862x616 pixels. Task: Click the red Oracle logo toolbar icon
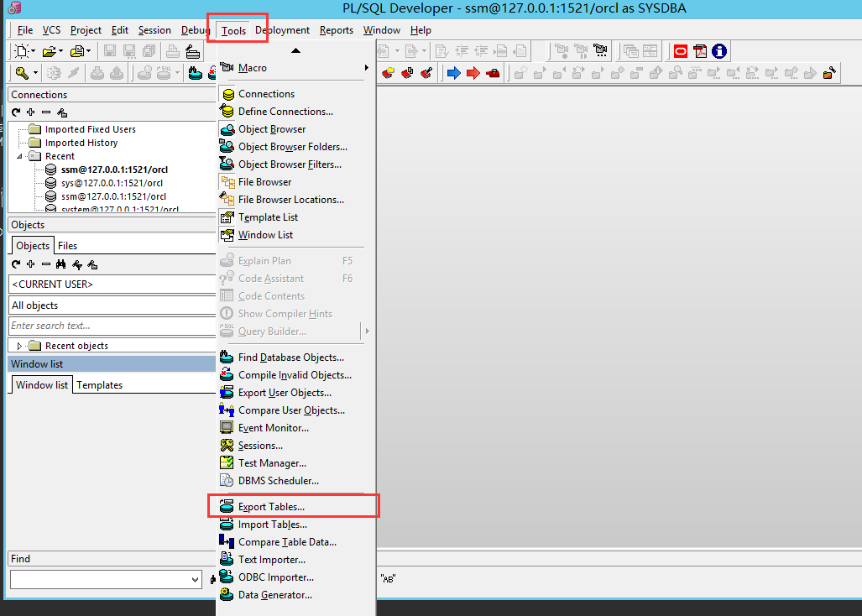click(x=681, y=51)
